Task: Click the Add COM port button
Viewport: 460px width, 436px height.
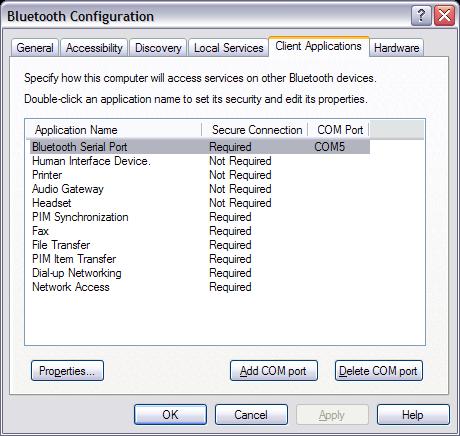Action: 274,371
